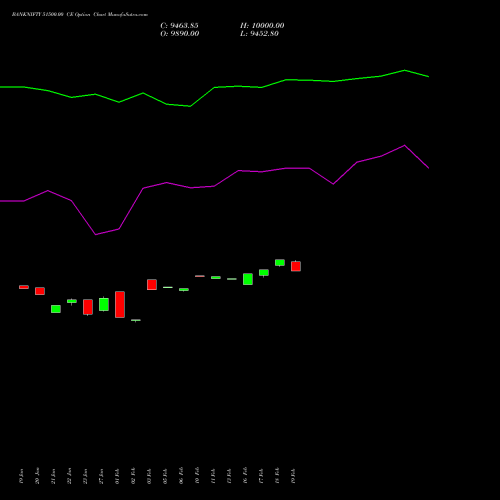Select the red candlestick for 03 Feb
500x500 pixels.
click(x=152, y=285)
